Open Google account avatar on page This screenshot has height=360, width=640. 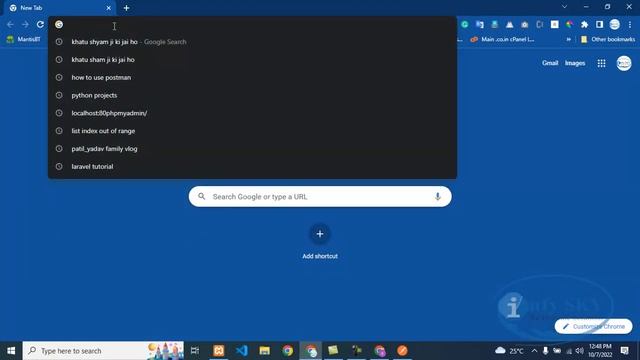pyautogui.click(x=624, y=63)
